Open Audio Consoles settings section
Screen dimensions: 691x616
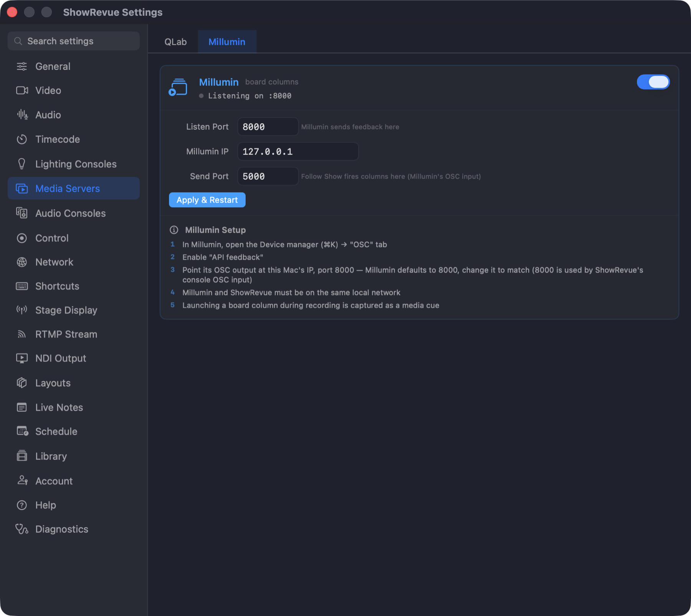73,213
